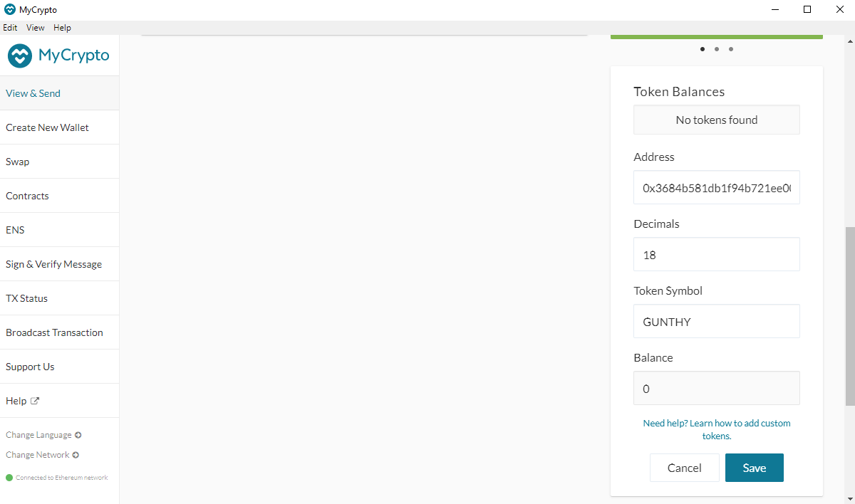Click the arrow icon next to Change Language
The width and height of the screenshot is (855, 504).
pyautogui.click(x=78, y=435)
